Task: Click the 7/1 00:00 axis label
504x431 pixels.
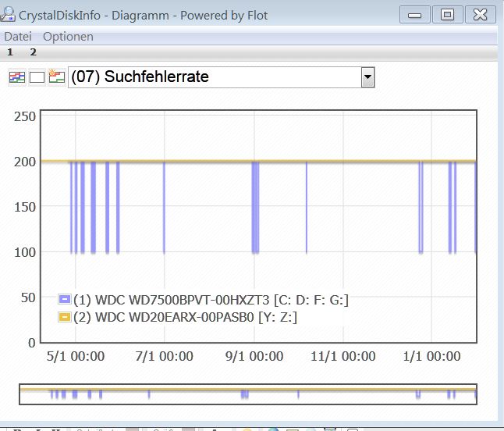Action: pos(165,356)
